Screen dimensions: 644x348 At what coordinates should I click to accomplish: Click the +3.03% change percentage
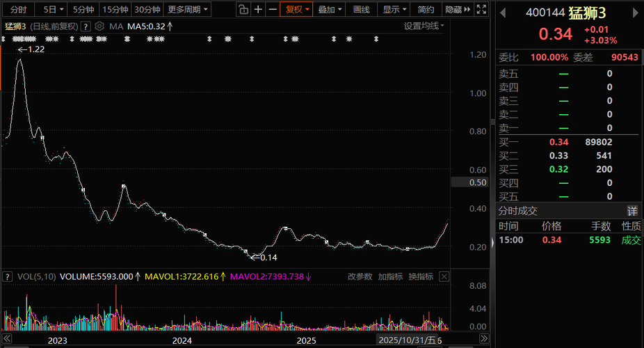600,40
